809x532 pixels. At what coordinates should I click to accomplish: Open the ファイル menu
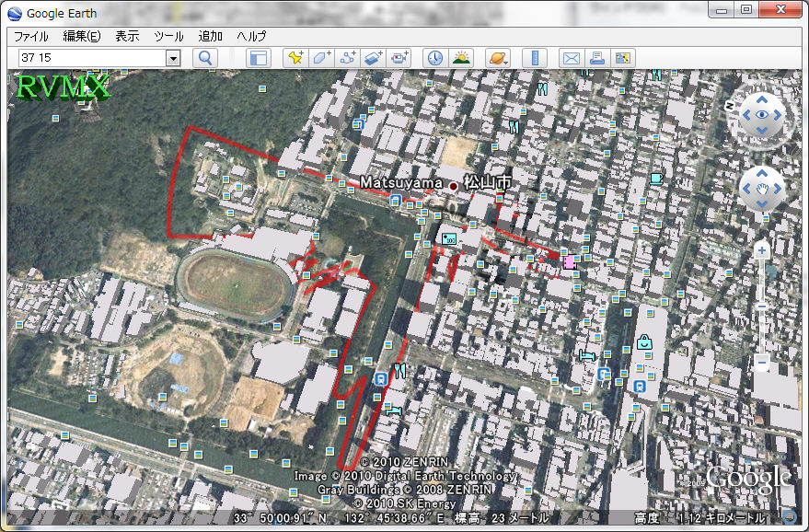(30, 36)
